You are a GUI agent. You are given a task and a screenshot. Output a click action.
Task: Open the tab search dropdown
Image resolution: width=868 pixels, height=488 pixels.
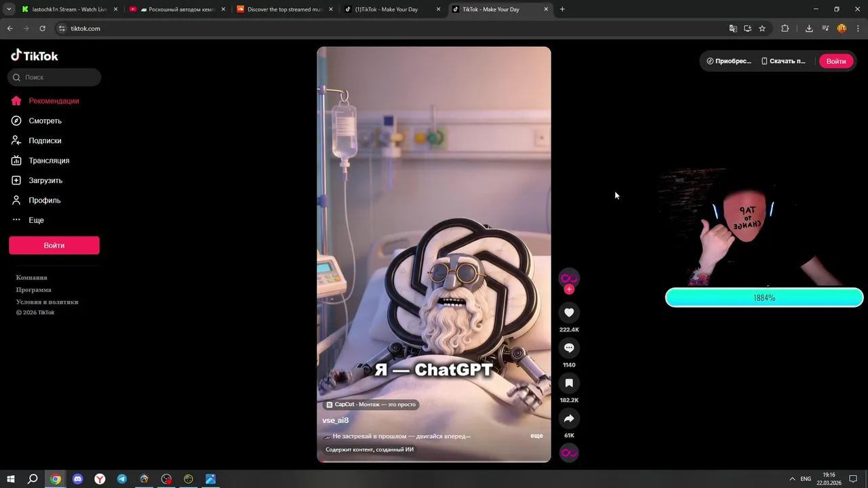click(x=9, y=9)
